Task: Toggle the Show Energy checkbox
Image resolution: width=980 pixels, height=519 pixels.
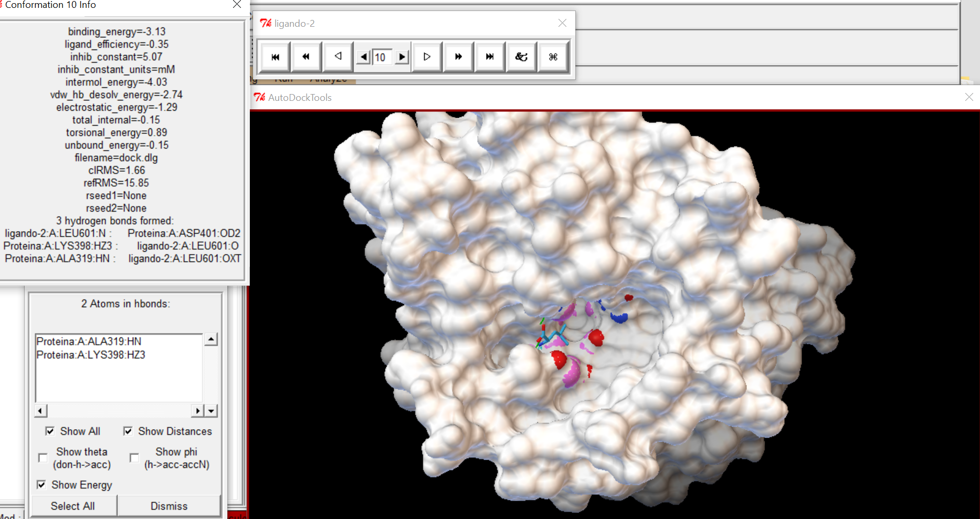Action: point(41,485)
